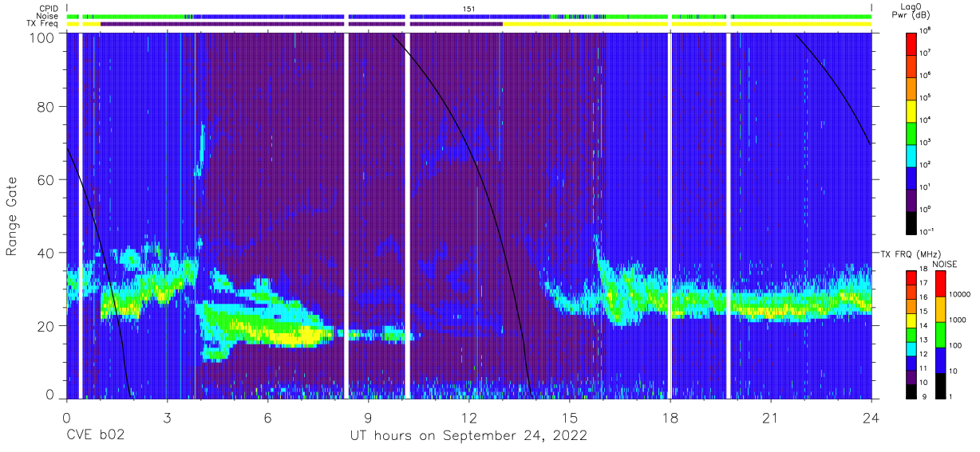Screen dimensions: 980x452
Task: Click the purple segment of the Lag0 power colorbar
Action: pos(911,200)
